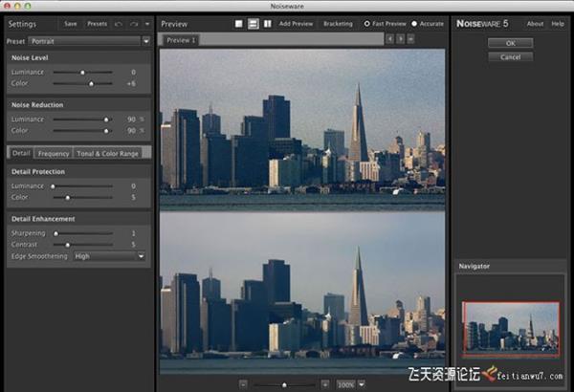574x392 pixels.
Task: Click the OK button
Action: click(x=509, y=43)
